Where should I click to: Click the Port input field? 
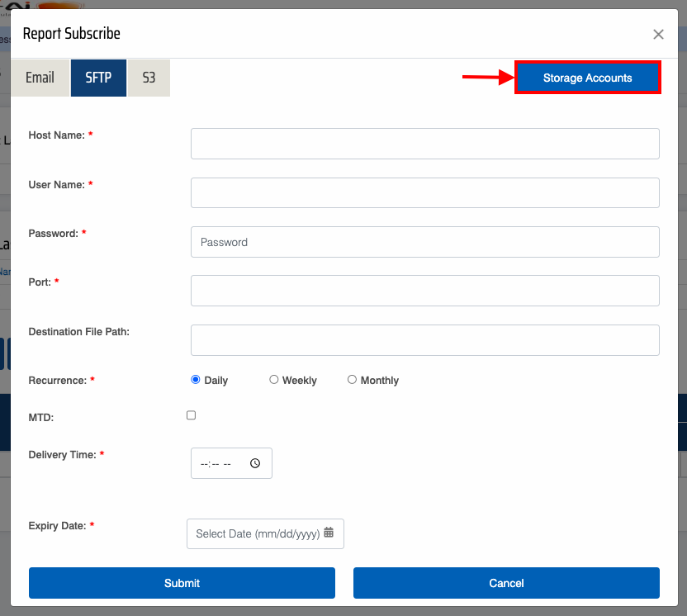click(x=424, y=291)
